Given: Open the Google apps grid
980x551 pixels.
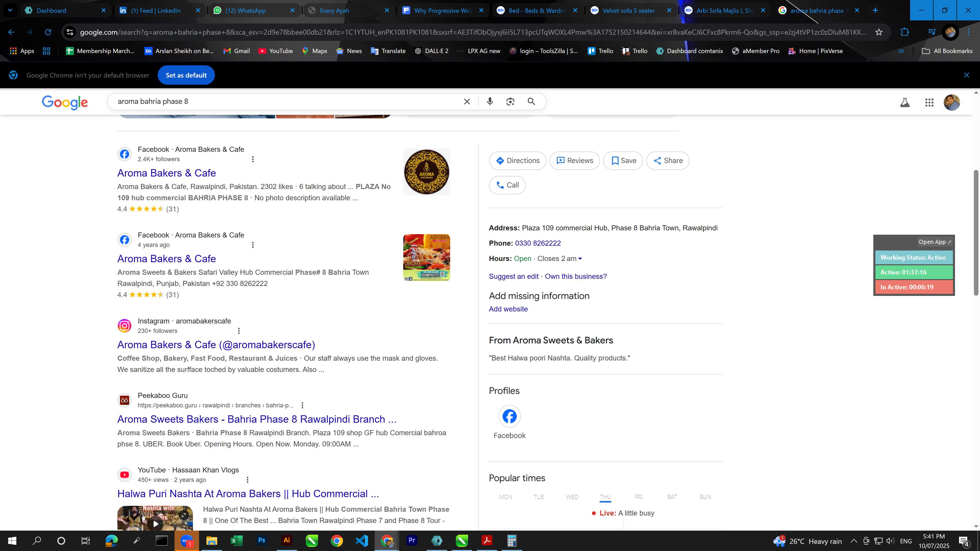Looking at the screenshot, I should click(x=929, y=102).
